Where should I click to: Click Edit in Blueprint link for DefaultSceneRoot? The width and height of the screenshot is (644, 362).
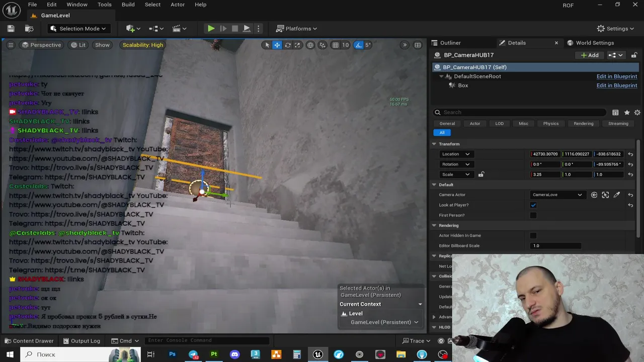(x=617, y=76)
